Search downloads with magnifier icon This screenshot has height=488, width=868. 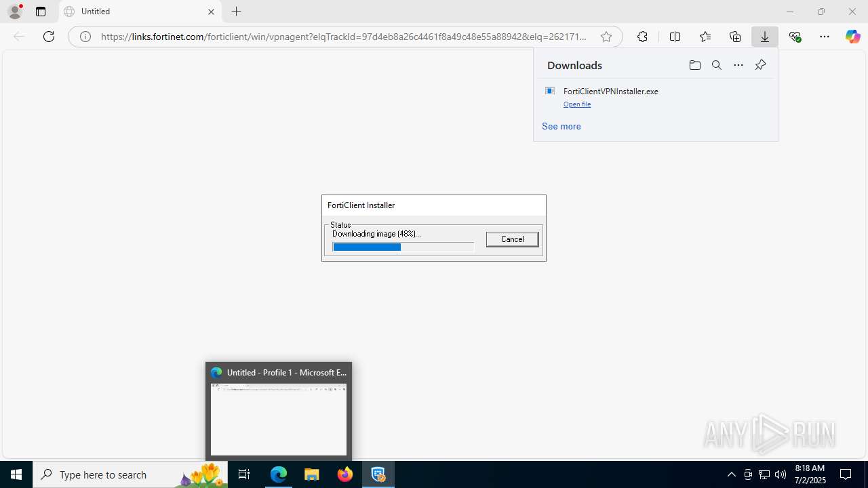716,65
